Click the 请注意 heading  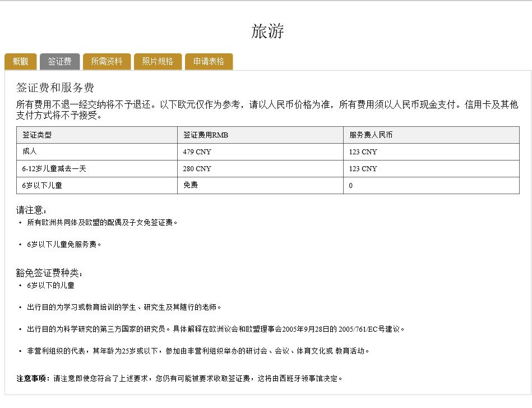tap(31, 210)
